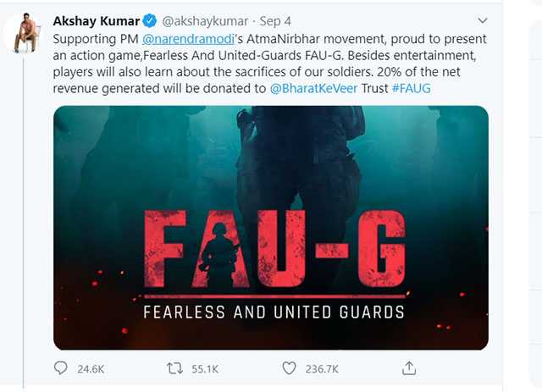The image size is (542, 392).
Task: Click the @akshaykumar handle
Action: click(x=205, y=21)
